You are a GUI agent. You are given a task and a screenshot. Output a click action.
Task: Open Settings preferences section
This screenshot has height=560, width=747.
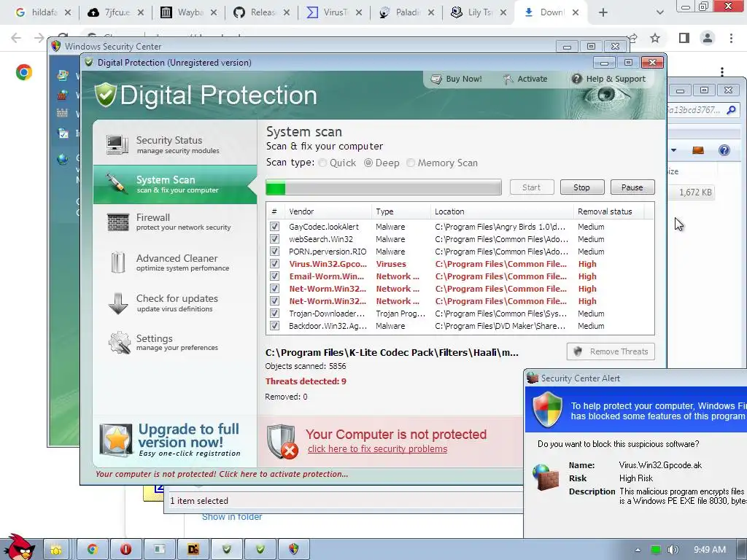175,343
